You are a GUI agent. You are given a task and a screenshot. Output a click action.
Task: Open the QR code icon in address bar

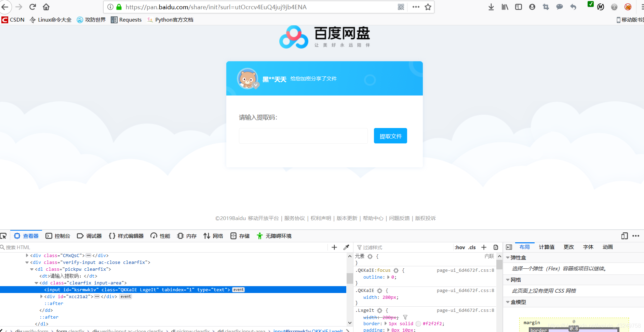click(x=401, y=7)
